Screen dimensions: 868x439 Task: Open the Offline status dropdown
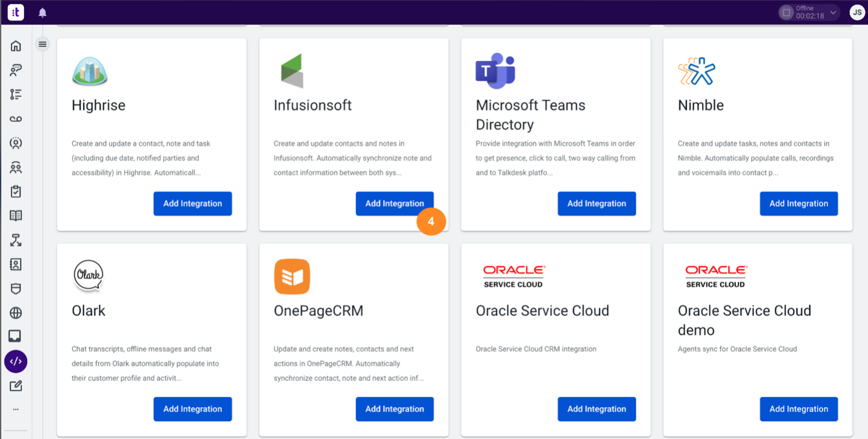809,12
